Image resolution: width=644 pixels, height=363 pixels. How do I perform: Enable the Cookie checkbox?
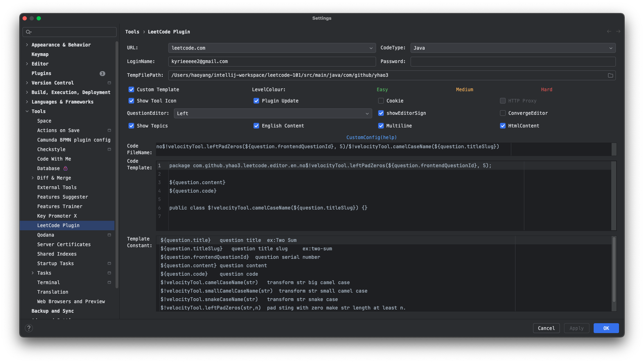coord(381,101)
